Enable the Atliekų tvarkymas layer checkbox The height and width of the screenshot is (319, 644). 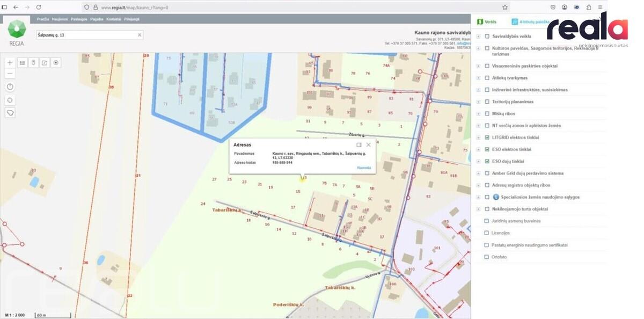tap(487, 78)
